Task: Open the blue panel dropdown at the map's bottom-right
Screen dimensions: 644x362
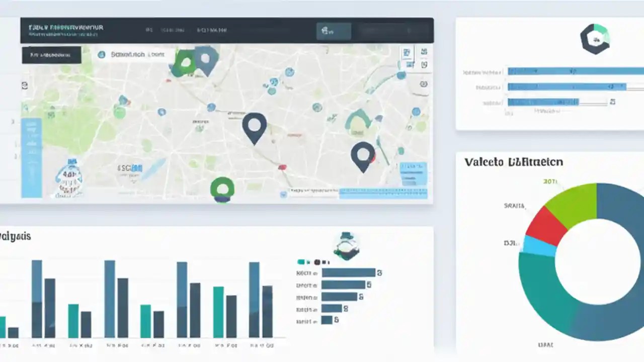Action: click(x=414, y=173)
